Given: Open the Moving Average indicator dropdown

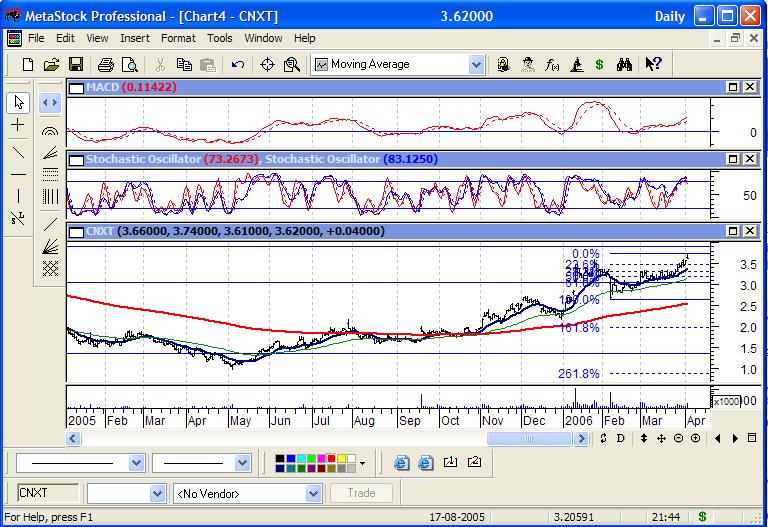Looking at the screenshot, I should (x=476, y=64).
